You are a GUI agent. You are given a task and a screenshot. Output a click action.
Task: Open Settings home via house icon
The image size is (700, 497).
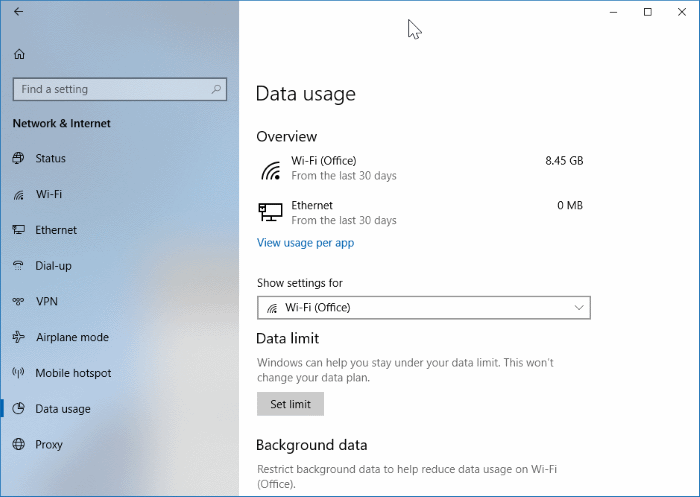click(x=19, y=54)
